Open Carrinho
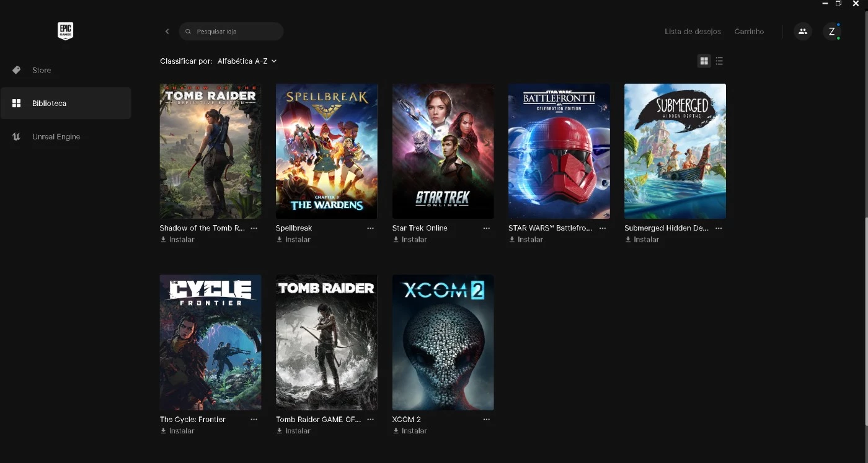868x463 pixels. (x=749, y=31)
